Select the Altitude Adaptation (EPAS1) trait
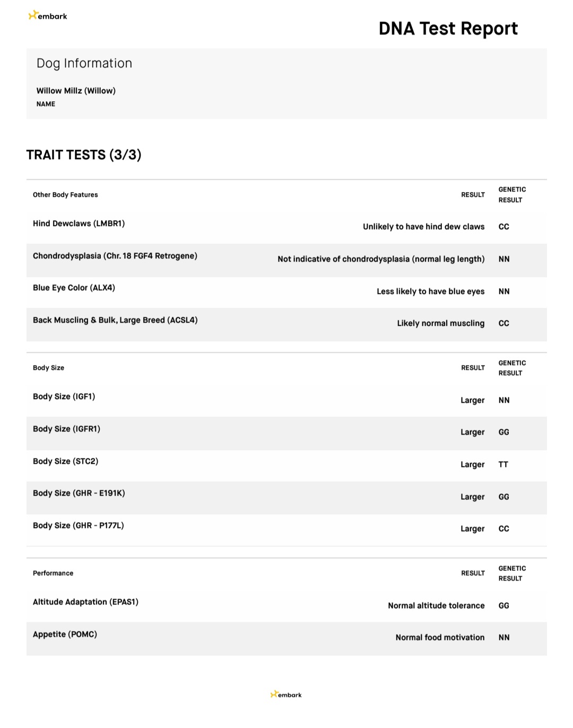The image size is (573, 728). [85, 602]
